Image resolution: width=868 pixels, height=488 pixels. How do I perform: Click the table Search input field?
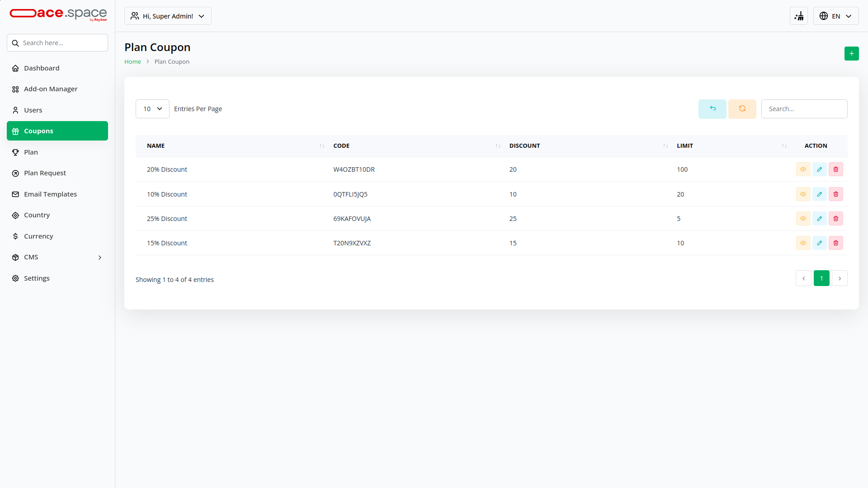804,109
